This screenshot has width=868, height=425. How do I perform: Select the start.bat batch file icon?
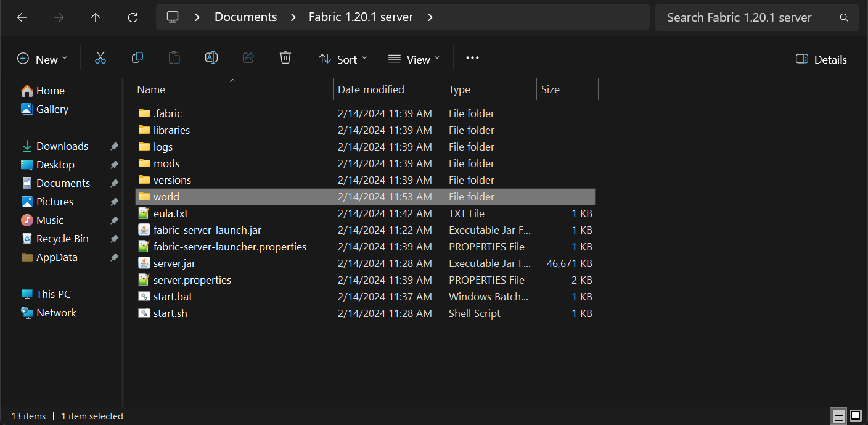coord(144,297)
